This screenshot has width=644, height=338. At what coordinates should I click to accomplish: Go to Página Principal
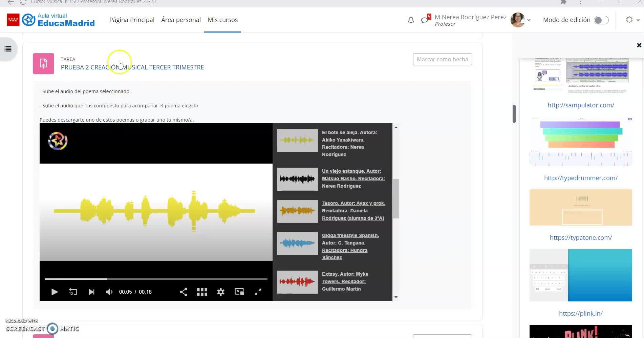click(x=132, y=20)
